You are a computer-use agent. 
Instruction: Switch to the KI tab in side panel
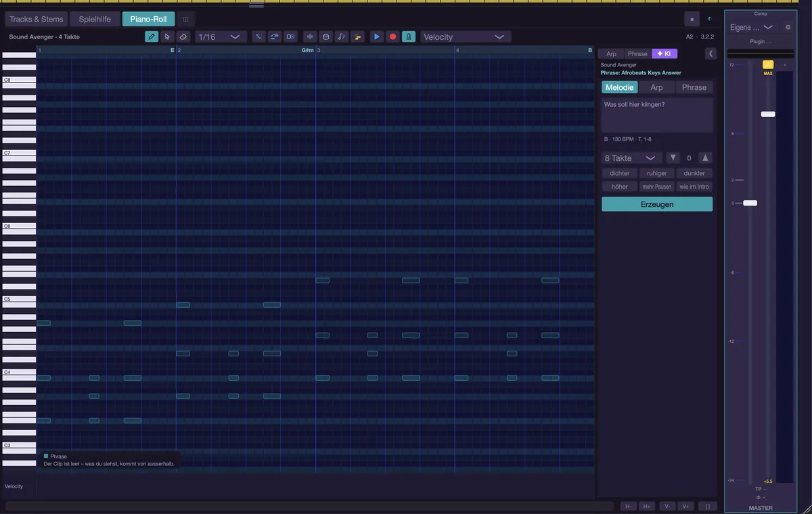[664, 53]
